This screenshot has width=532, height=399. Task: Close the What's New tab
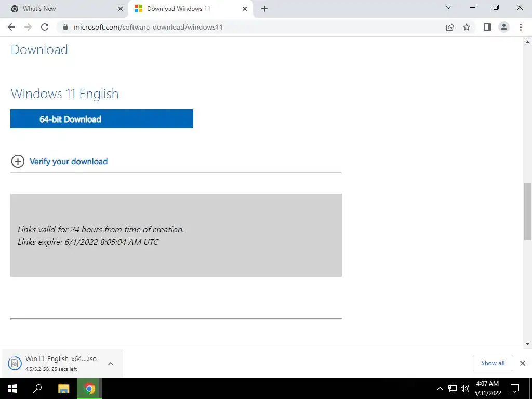121,9
